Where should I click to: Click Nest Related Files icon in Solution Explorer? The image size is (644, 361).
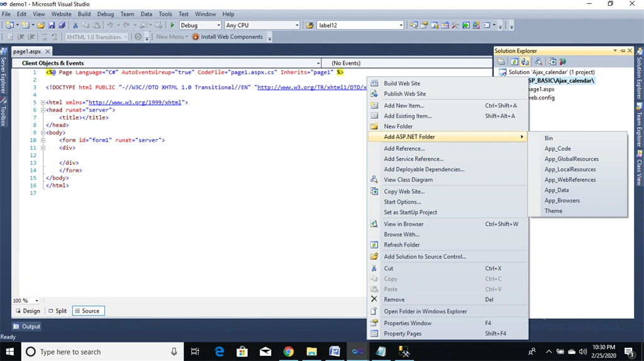[525, 62]
